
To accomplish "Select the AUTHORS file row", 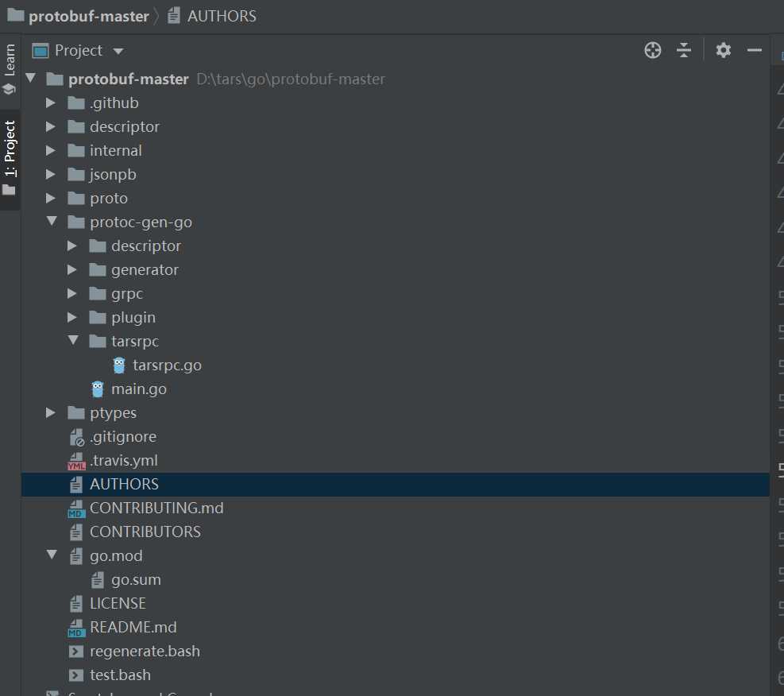I will tap(395, 485).
